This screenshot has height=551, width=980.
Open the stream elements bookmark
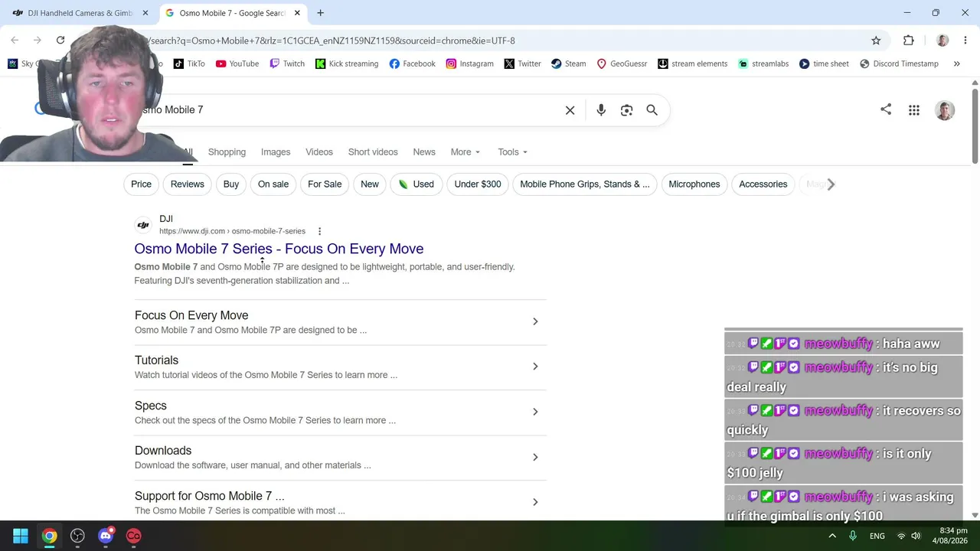point(692,64)
